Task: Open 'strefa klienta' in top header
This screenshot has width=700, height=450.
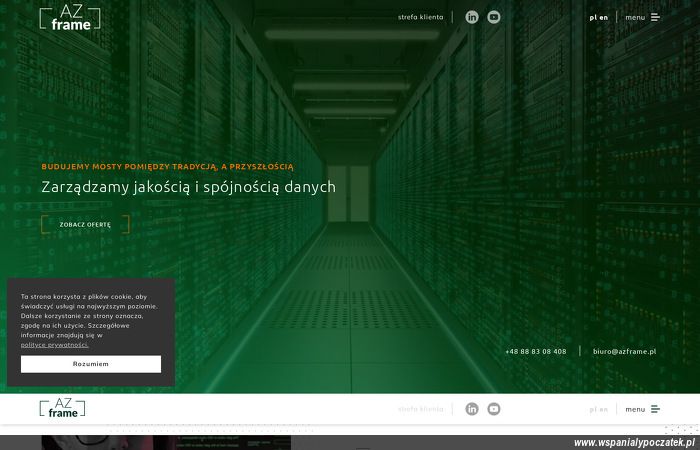Action: tap(420, 17)
